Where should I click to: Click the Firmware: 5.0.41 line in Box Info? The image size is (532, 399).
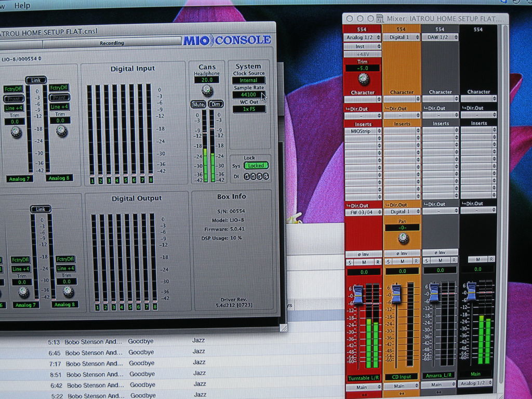[224, 229]
